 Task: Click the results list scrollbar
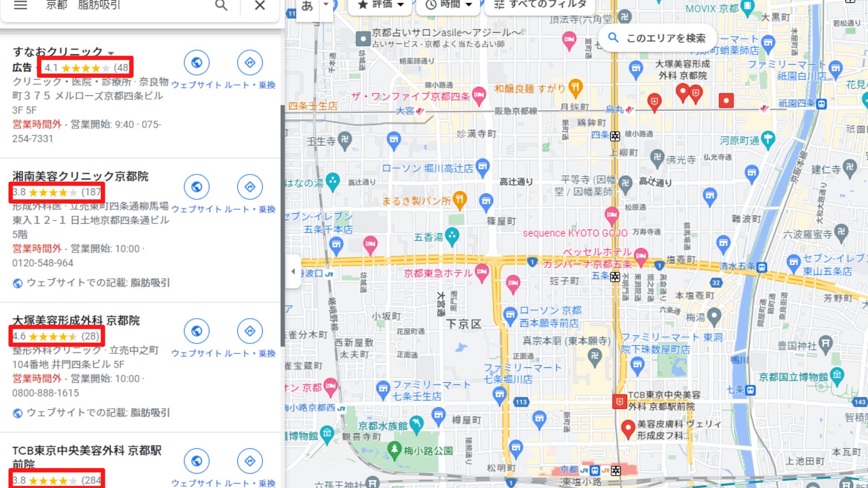coord(283,226)
